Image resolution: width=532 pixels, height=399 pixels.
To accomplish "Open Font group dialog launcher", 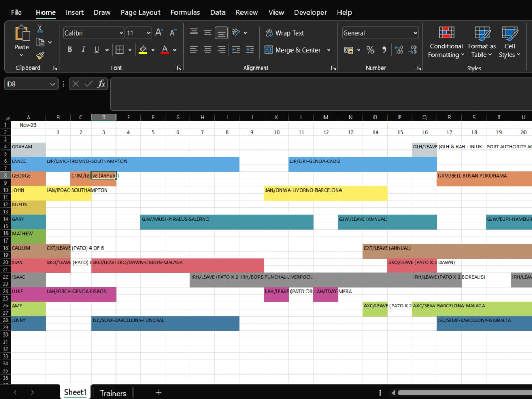I will tap(179, 68).
